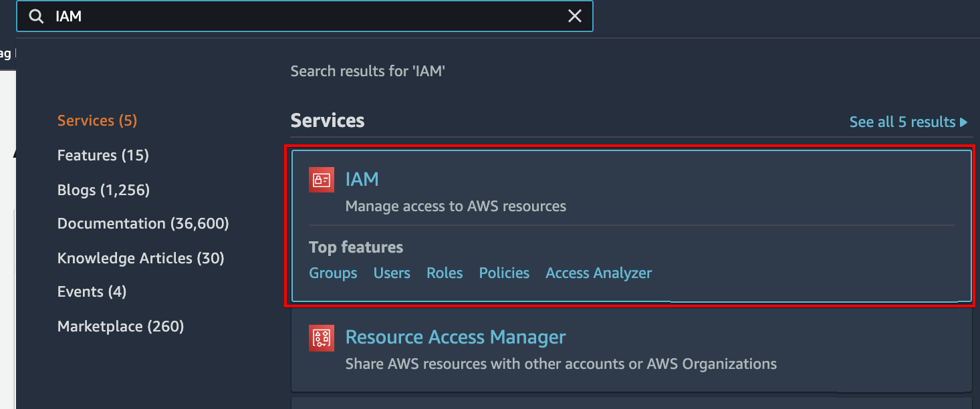Image resolution: width=980 pixels, height=409 pixels.
Task: Click the 'Search results for IAM' text
Action: click(x=368, y=72)
